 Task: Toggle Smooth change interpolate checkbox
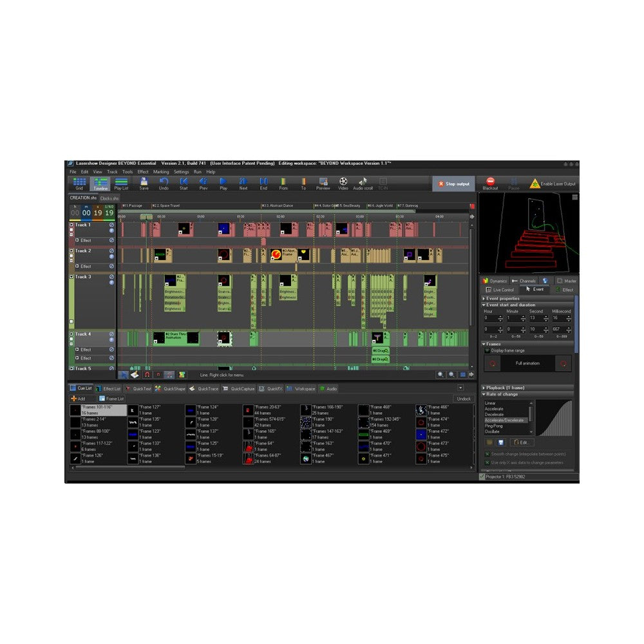[488, 454]
